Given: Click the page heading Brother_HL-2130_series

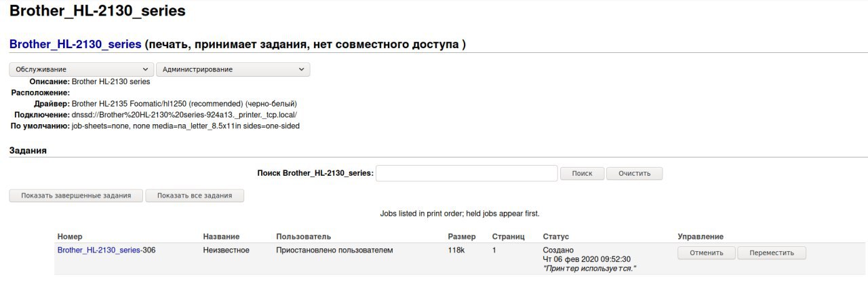Looking at the screenshot, I should (98, 11).
